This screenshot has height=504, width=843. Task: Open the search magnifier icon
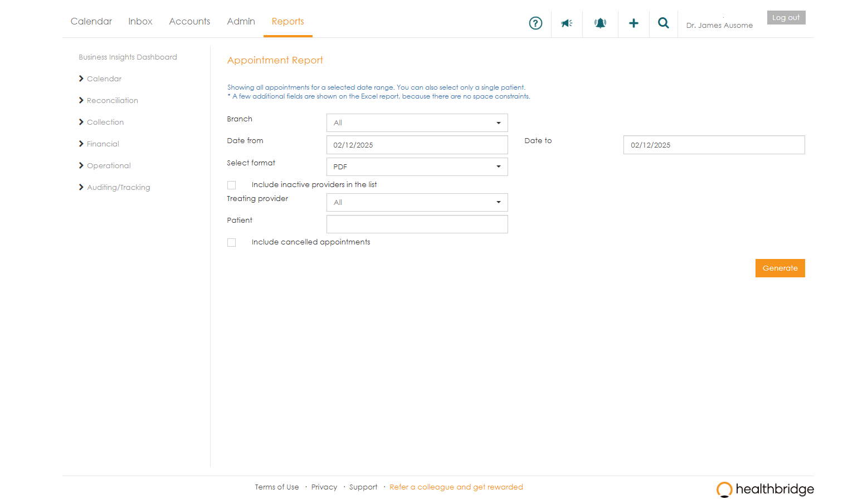tap(663, 23)
